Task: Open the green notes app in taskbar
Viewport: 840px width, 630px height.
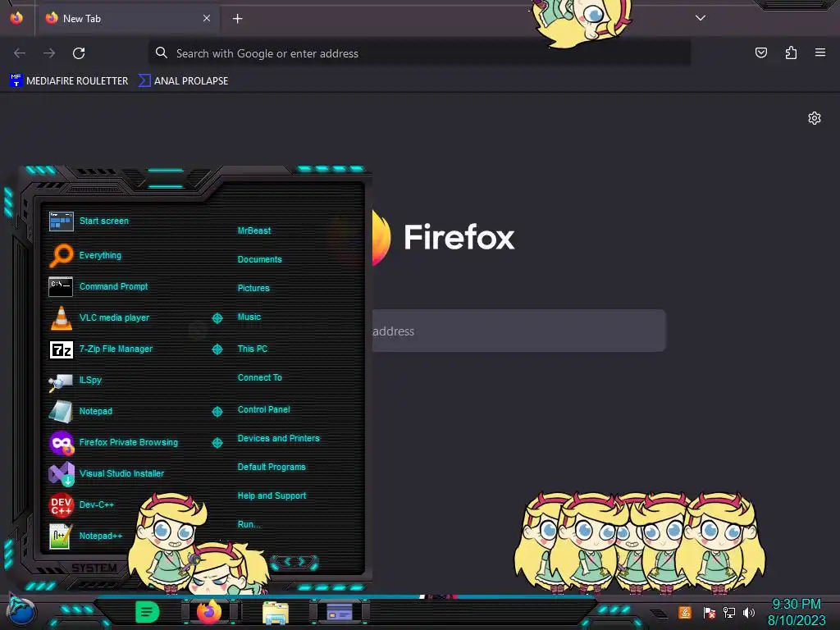Action: [x=148, y=612]
